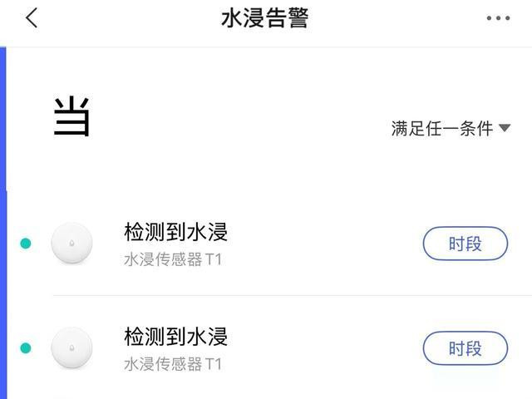The width and height of the screenshot is (532, 399).
Task: Select the second 检测到水浸 condition title
Action: [x=175, y=337]
